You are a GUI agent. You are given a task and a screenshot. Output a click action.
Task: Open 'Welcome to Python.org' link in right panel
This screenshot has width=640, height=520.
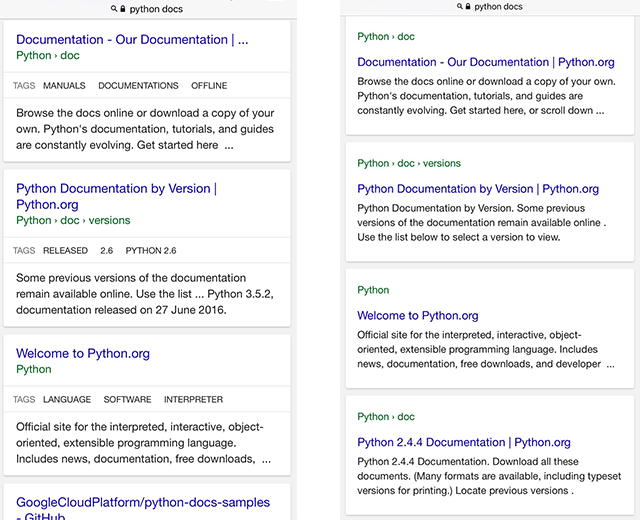click(x=417, y=316)
